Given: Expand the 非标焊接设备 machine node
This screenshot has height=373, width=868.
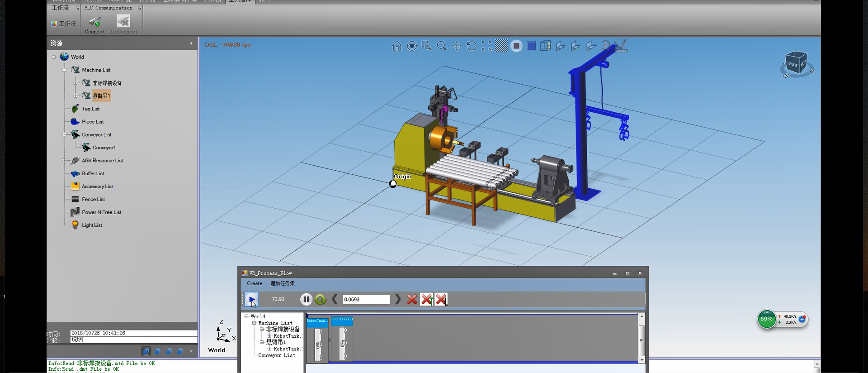Looking at the screenshot, I should pyautogui.click(x=75, y=83).
